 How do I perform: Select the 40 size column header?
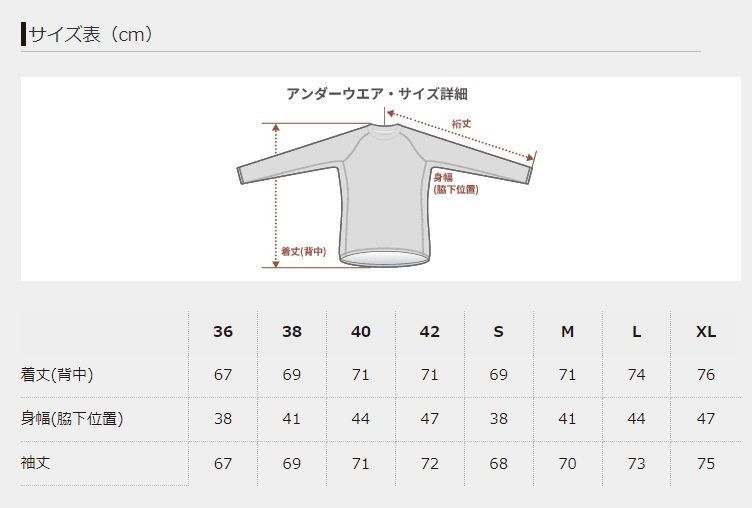pyautogui.click(x=361, y=332)
